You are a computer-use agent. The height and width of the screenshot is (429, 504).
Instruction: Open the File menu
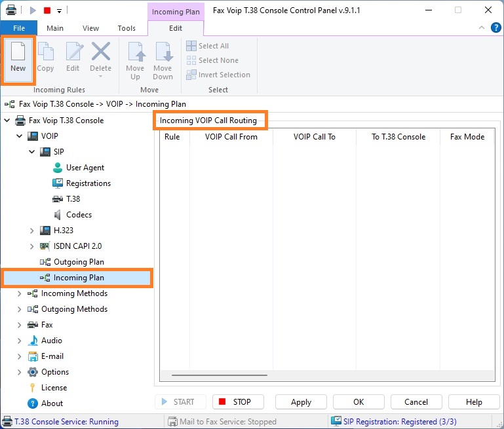[x=19, y=28]
